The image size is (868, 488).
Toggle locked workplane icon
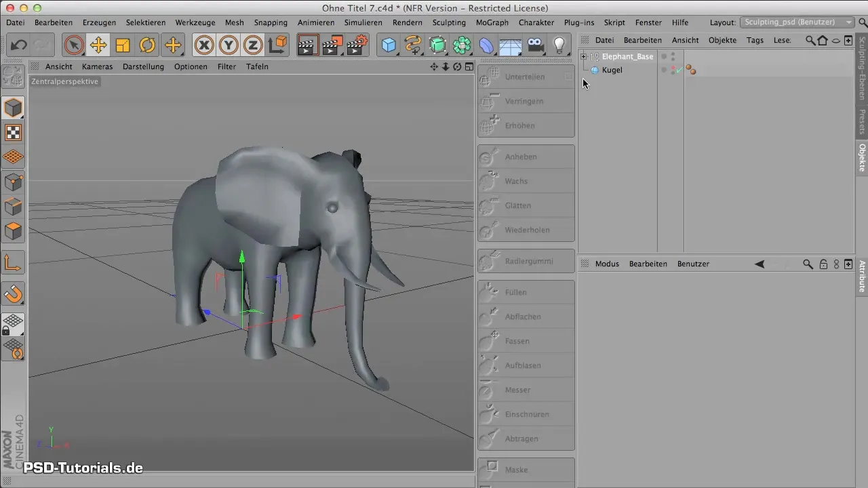click(14, 324)
